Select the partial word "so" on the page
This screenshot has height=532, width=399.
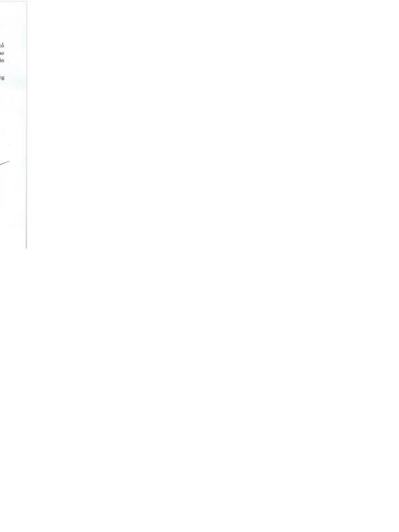[x=2, y=53]
